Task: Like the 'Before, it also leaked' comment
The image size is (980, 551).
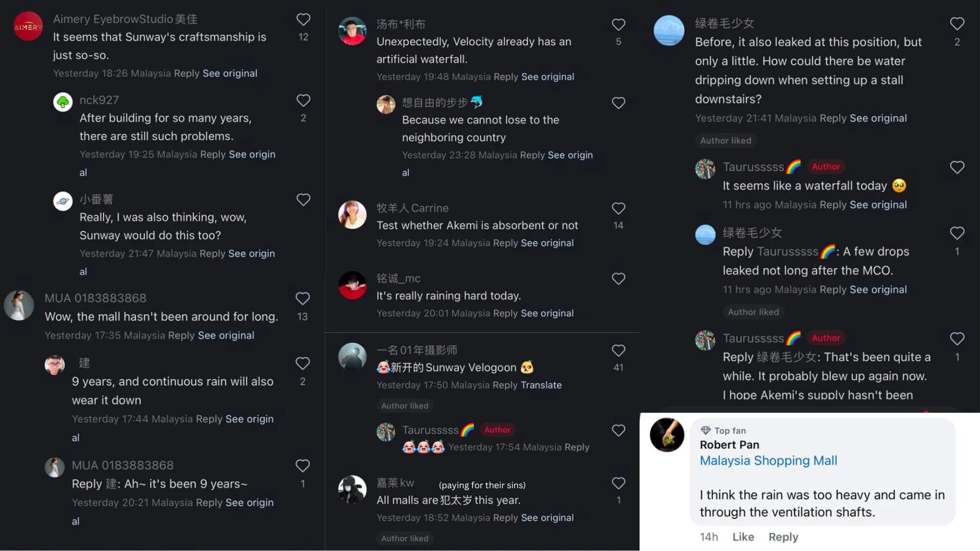Action: pos(957,23)
